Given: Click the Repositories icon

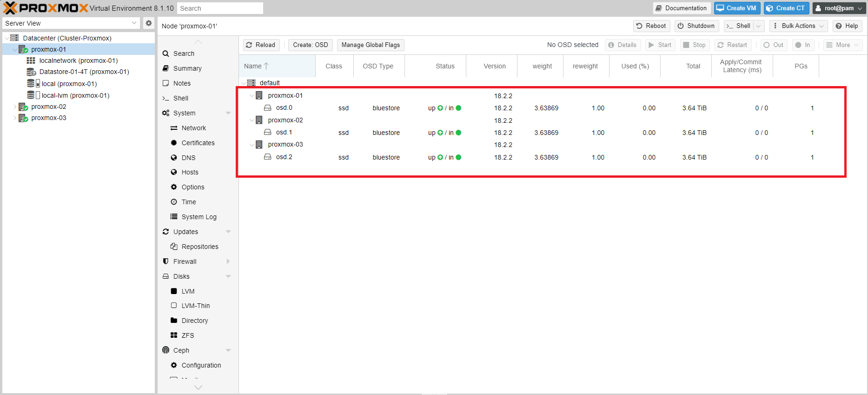Looking at the screenshot, I should pyautogui.click(x=174, y=247).
